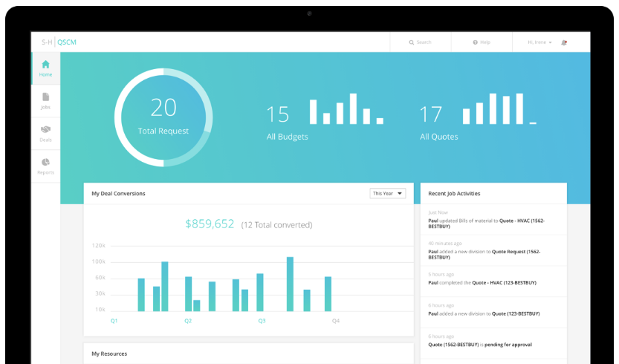Click the Search field in header

[421, 42]
